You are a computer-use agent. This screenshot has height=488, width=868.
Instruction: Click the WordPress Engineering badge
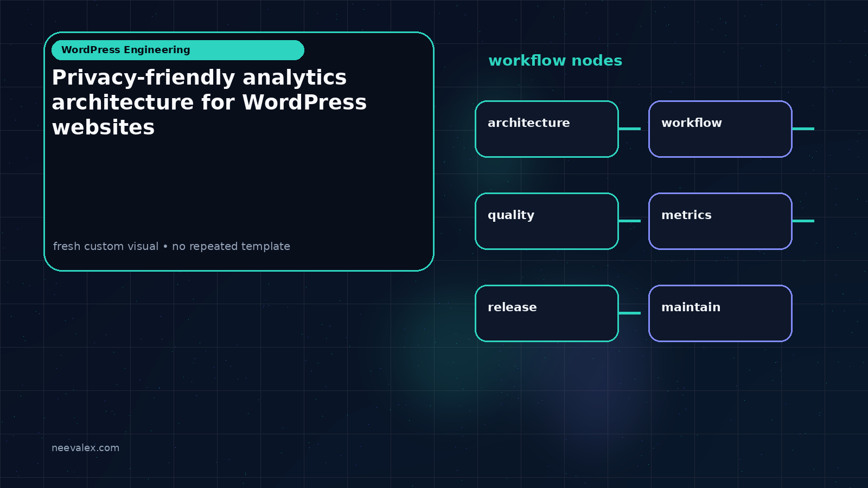point(178,50)
